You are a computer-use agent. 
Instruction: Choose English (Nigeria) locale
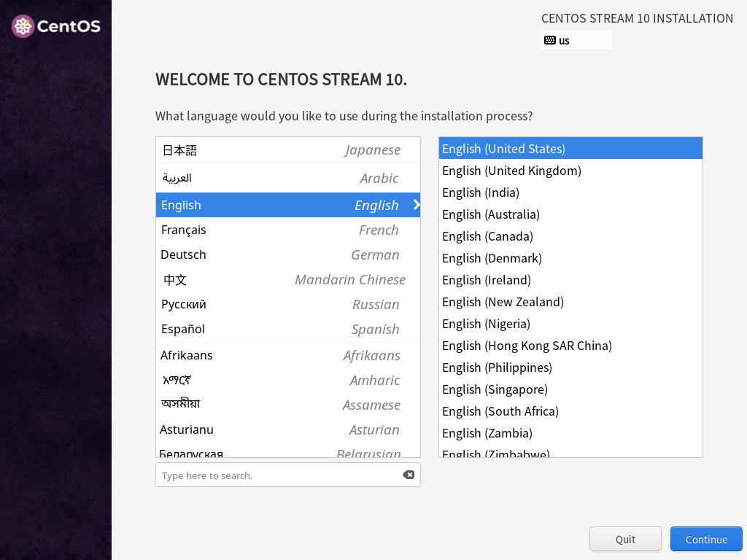point(570,324)
